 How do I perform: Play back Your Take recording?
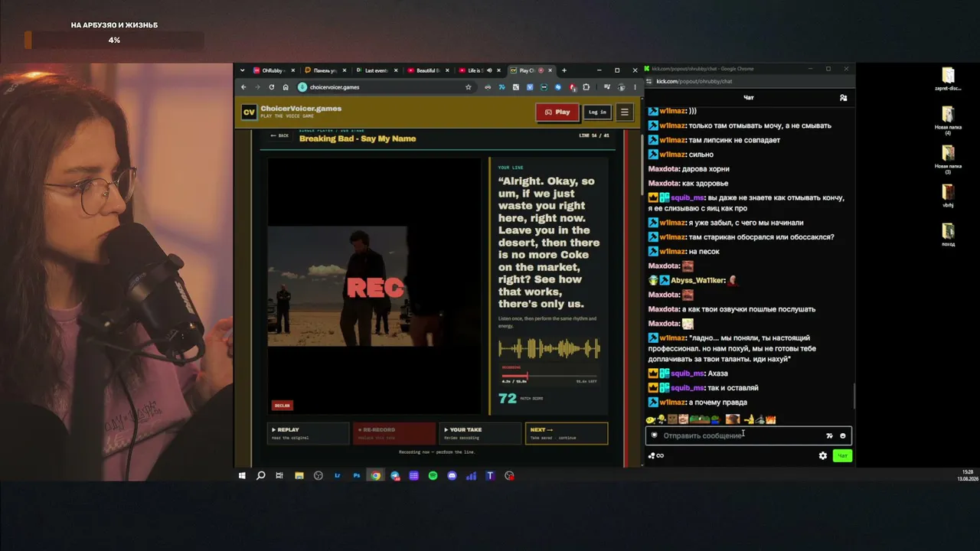481,433
